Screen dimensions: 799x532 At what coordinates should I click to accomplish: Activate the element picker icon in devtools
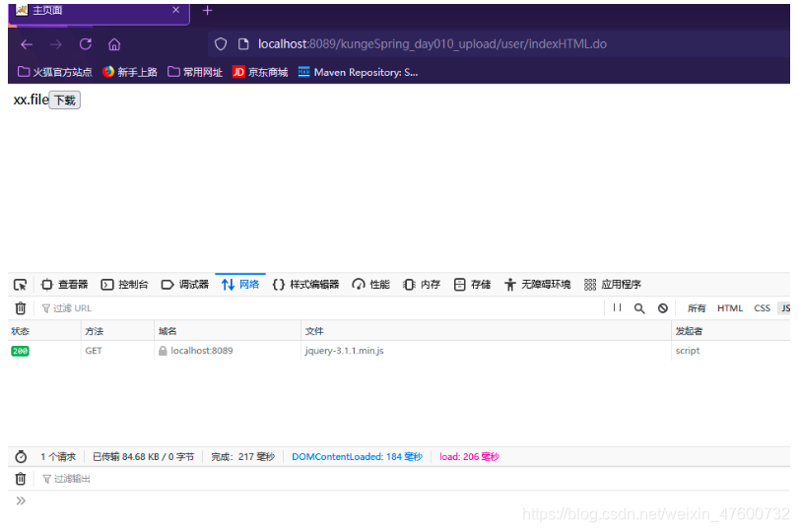21,285
